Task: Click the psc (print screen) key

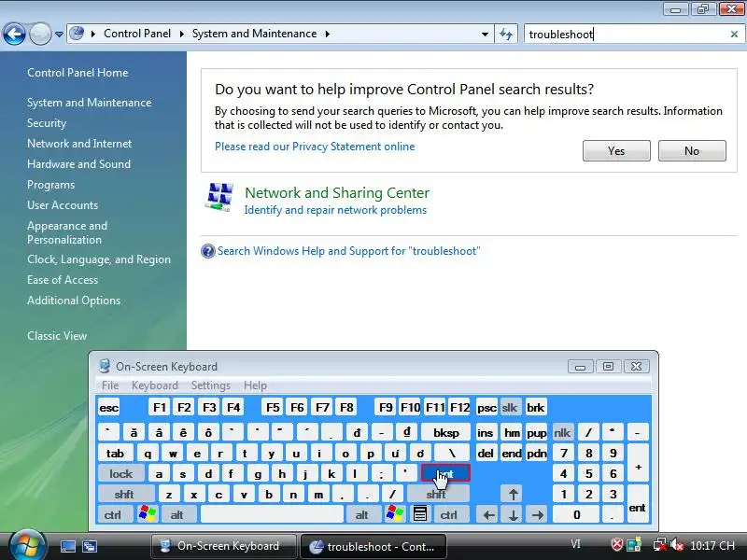Action: coord(486,408)
